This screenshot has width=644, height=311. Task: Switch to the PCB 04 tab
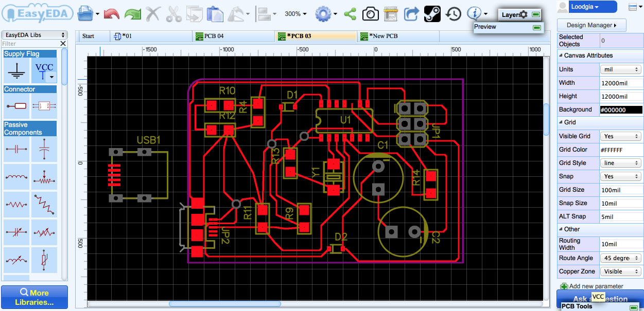click(x=234, y=36)
